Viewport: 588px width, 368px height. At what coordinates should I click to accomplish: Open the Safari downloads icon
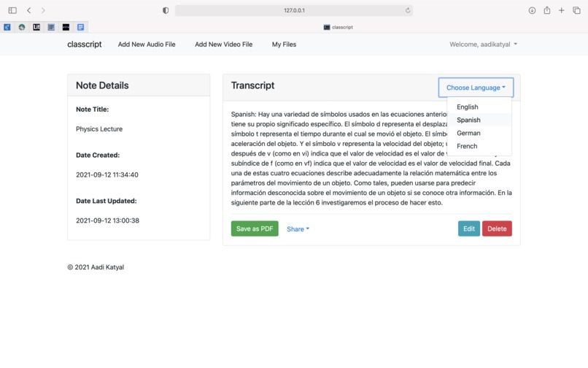[x=532, y=10]
